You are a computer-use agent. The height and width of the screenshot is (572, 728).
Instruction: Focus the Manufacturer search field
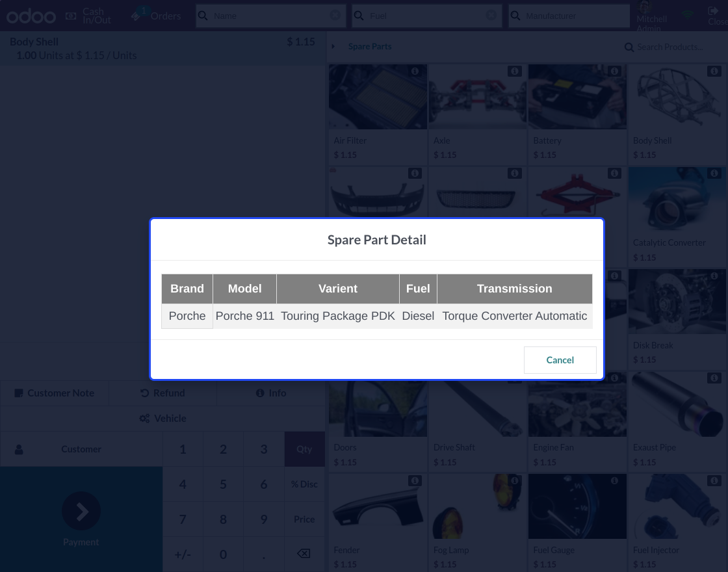[x=569, y=16]
